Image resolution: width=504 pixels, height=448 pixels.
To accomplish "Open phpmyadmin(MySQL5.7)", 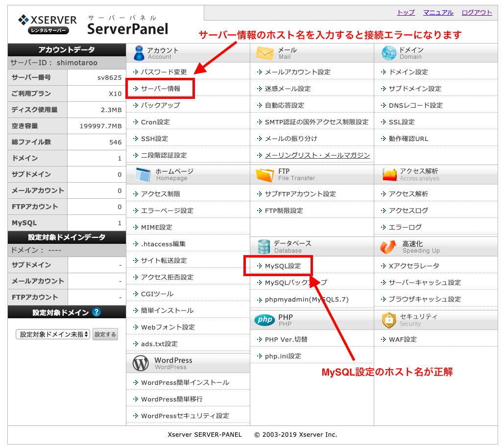I will [307, 299].
